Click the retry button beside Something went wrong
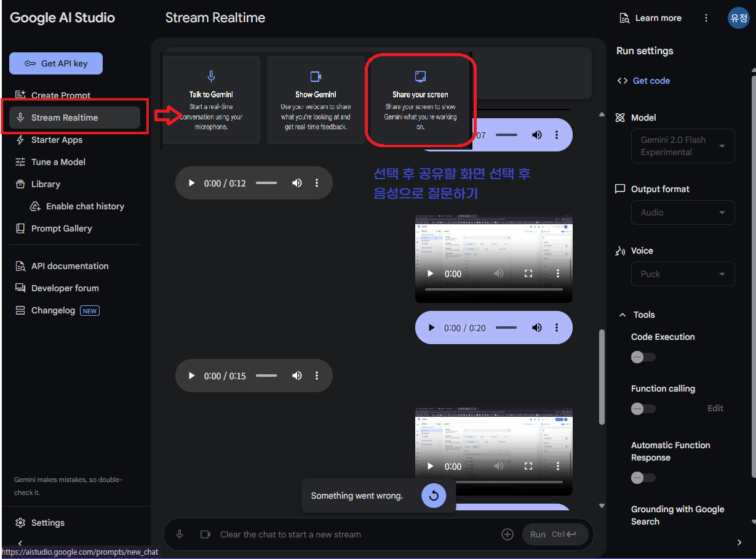756x559 pixels. [x=434, y=496]
